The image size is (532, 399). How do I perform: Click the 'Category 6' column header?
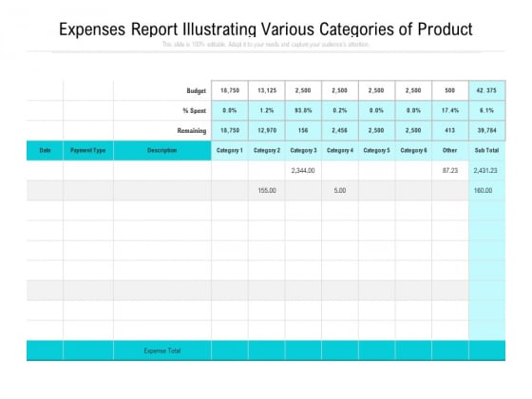coord(413,150)
